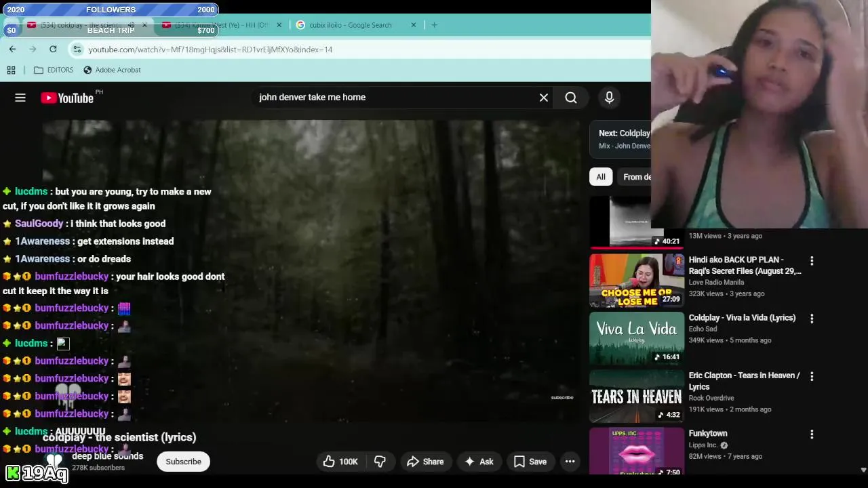Open the Adobe Acrobat bookmark
The height and width of the screenshot is (488, 868).
tap(112, 70)
